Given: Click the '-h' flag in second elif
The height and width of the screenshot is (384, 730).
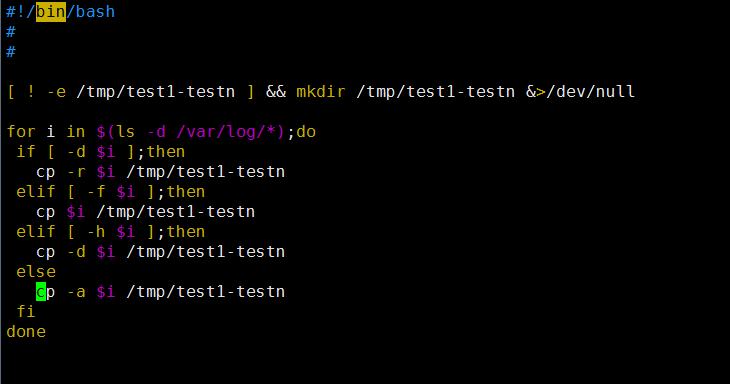Looking at the screenshot, I should pyautogui.click(x=96, y=232).
